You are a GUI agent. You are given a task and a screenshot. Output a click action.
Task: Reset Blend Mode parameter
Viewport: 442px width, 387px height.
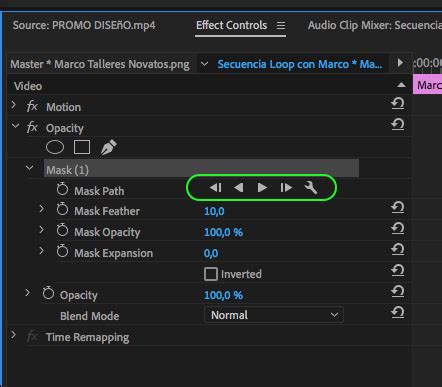pyautogui.click(x=398, y=313)
